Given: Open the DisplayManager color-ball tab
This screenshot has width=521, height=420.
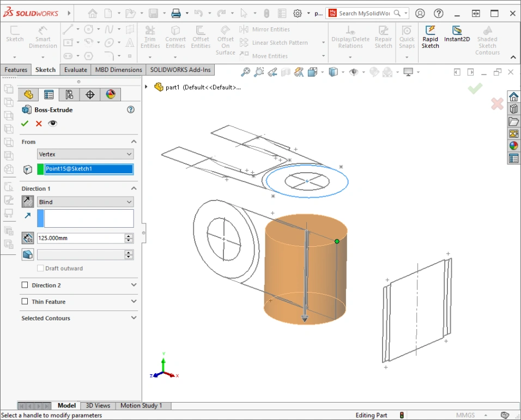Looking at the screenshot, I should [x=111, y=95].
